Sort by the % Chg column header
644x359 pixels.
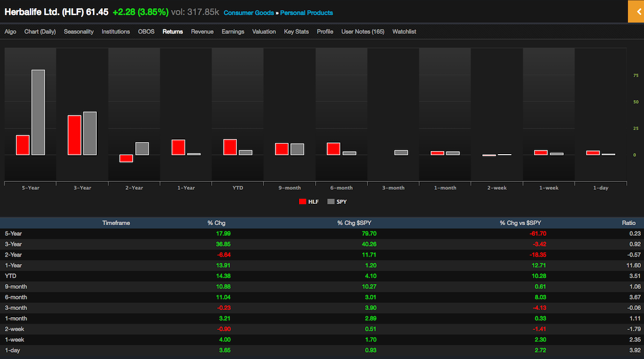pos(216,223)
